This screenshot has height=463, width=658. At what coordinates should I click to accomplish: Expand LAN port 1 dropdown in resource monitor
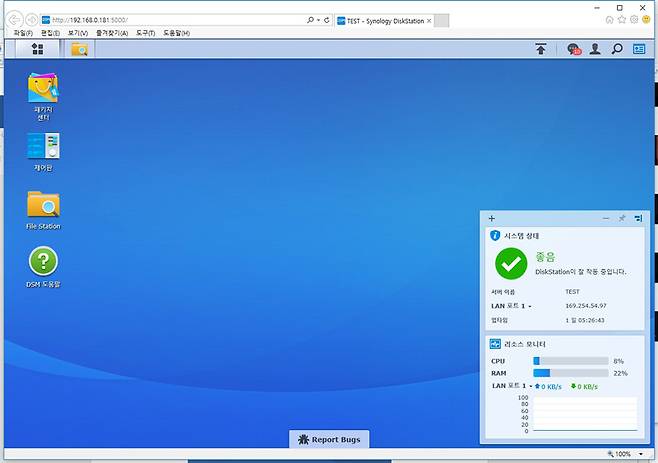tap(531, 386)
